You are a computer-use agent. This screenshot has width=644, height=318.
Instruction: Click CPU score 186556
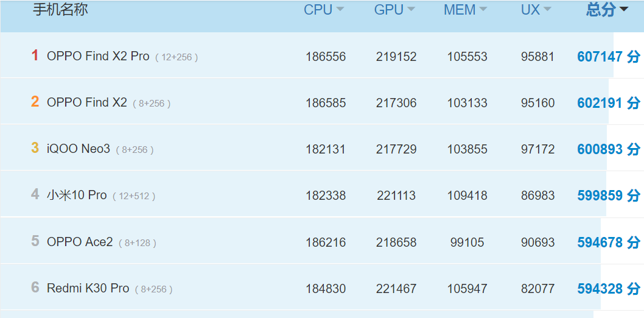pos(326,57)
